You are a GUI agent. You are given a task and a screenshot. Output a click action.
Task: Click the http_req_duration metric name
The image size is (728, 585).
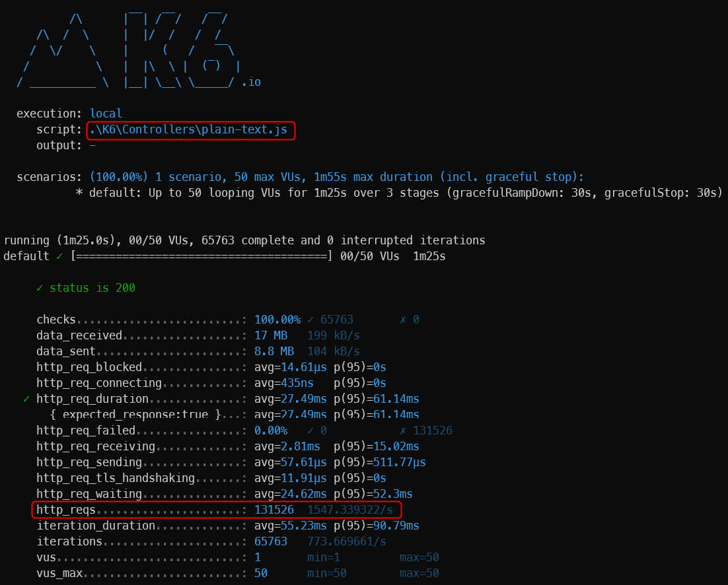(x=92, y=399)
